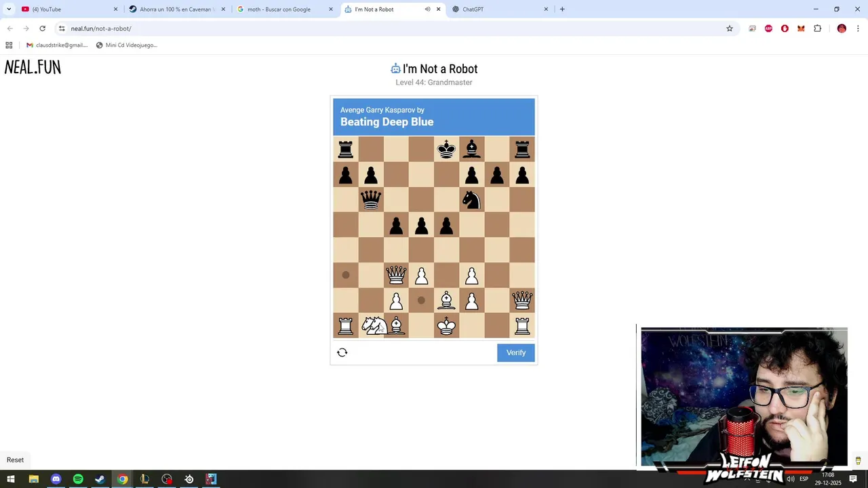Open File Explorer from the taskbar
868x488 pixels.
33,479
